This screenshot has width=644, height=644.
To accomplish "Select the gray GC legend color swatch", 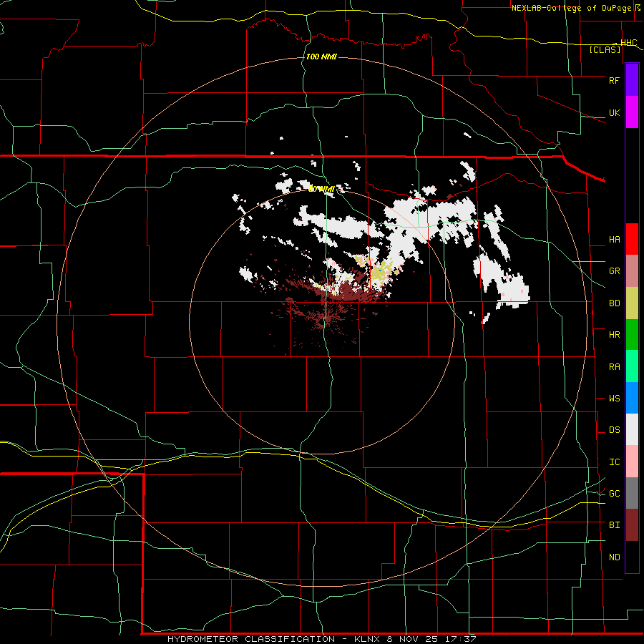I will coord(632,493).
